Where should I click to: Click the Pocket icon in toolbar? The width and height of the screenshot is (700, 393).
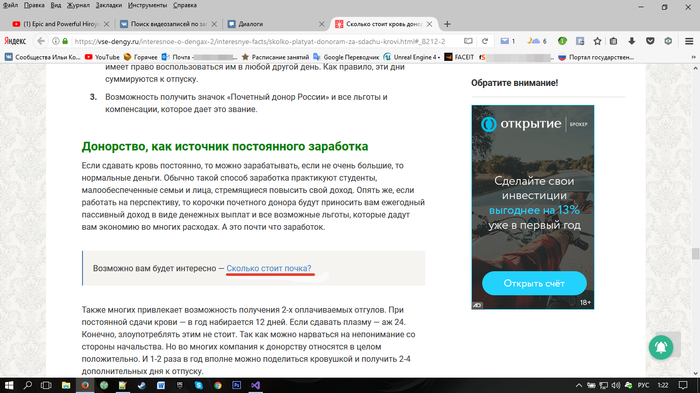pos(650,41)
